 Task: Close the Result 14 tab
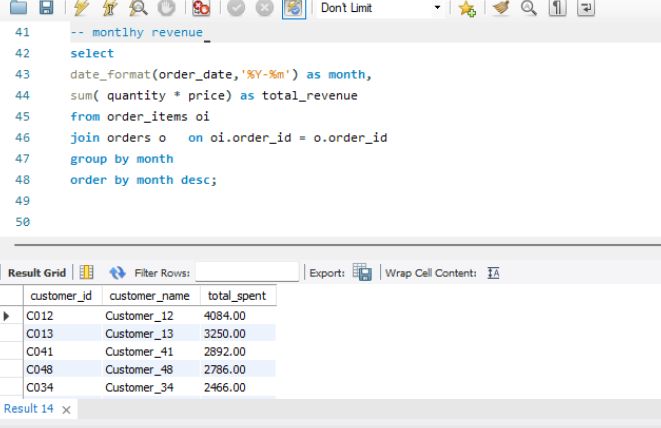coord(66,410)
